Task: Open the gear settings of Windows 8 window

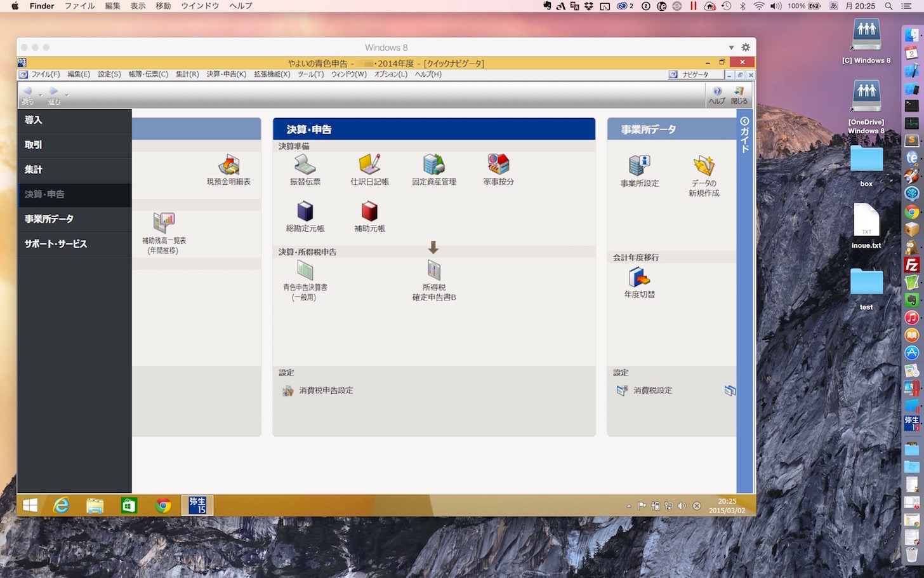Action: click(x=746, y=48)
